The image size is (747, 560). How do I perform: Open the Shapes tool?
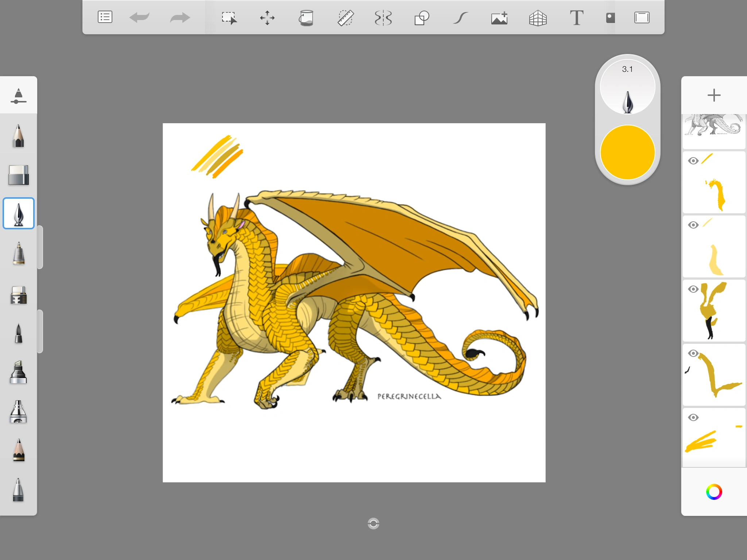(x=422, y=17)
